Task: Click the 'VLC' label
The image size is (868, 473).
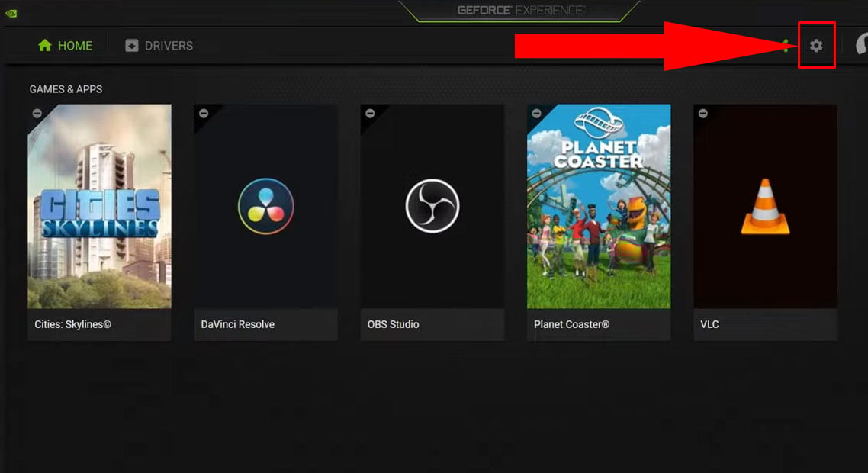Action: click(x=709, y=324)
